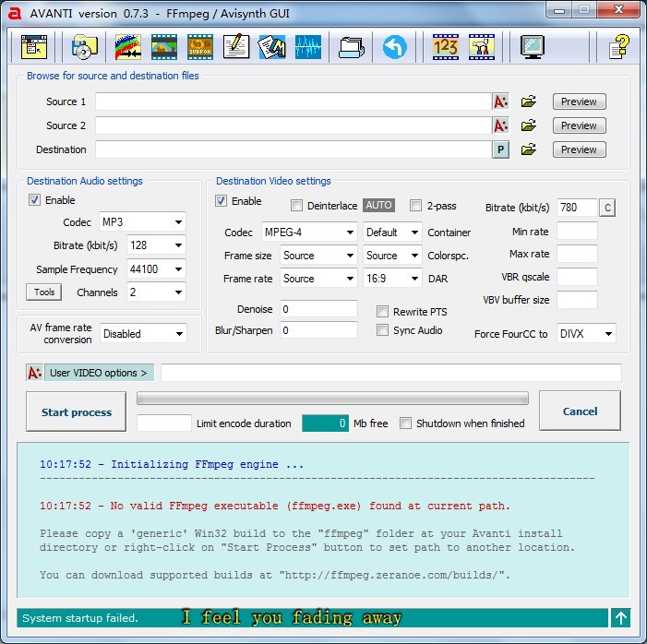Click the help question mark toolbar icon
Screen dimensions: 647x644
(x=620, y=46)
